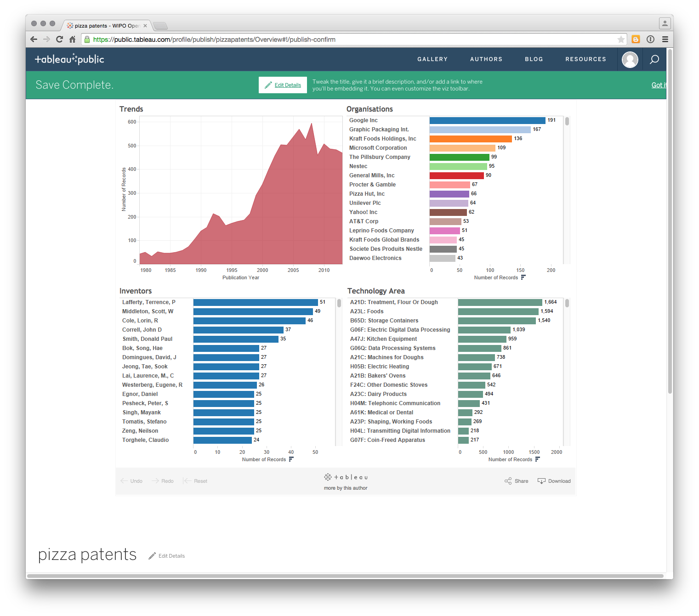Click the circular info extension icon
Image resolution: width=699 pixels, height=616 pixels.
(x=650, y=40)
